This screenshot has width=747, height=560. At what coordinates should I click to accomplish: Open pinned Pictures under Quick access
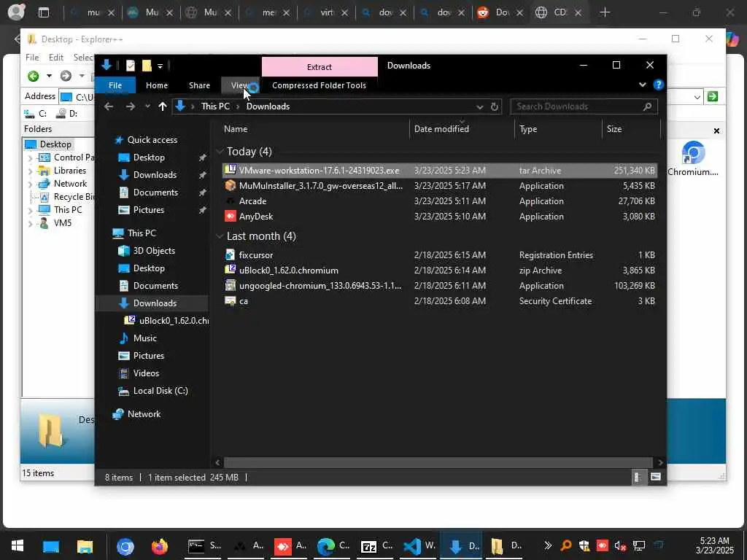click(x=148, y=210)
